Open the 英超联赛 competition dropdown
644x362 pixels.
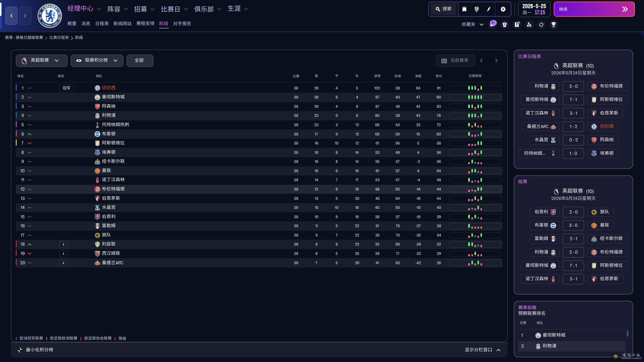42,61
